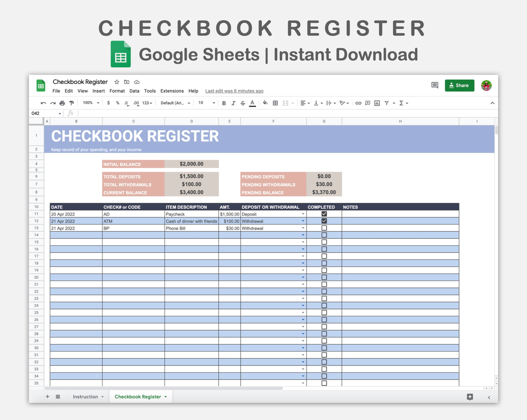Click the Explore icon at bottom right
This screenshot has height=420, width=527.
470,397
